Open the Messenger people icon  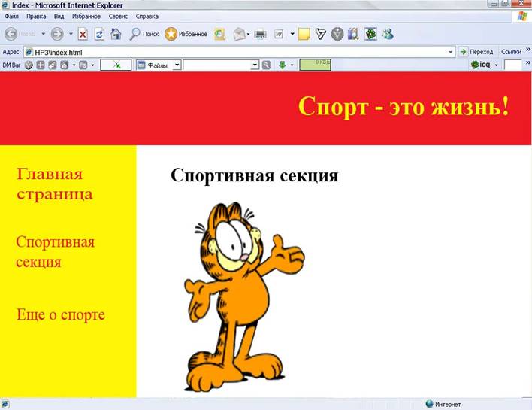[x=388, y=34]
